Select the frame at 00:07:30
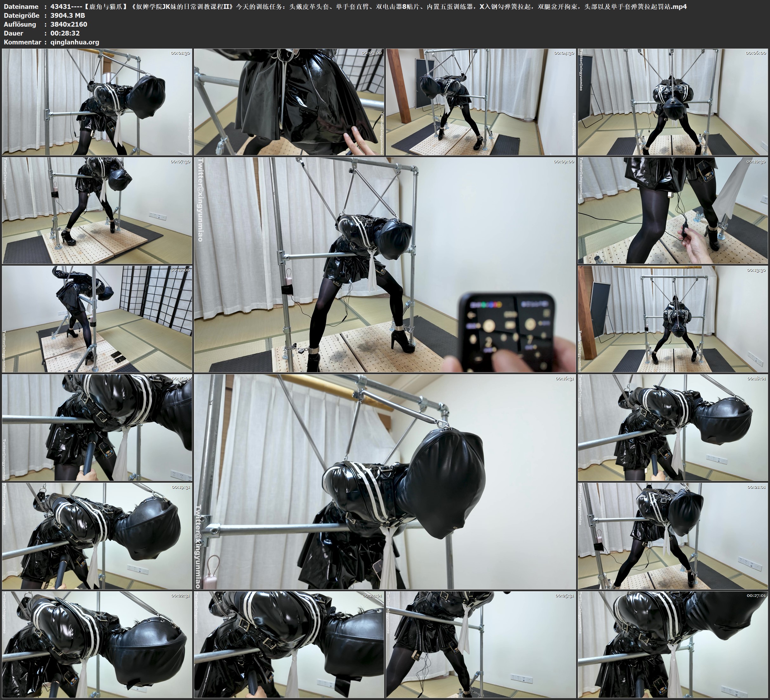 coord(97,210)
